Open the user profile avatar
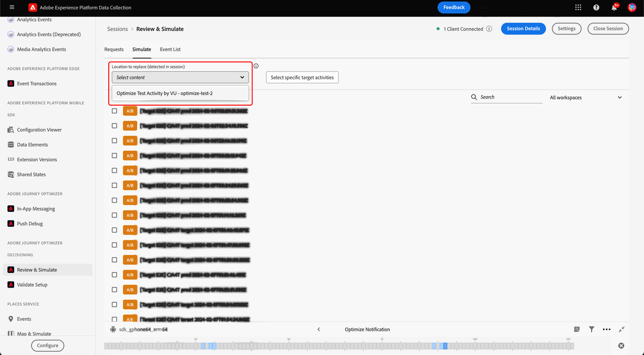 pos(632,8)
